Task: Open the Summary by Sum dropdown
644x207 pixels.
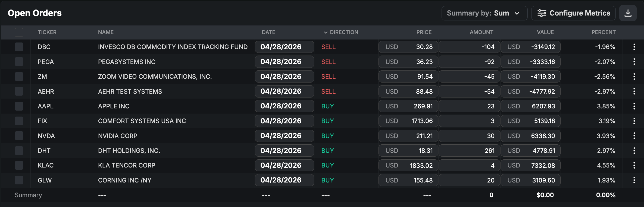Action: 484,13
